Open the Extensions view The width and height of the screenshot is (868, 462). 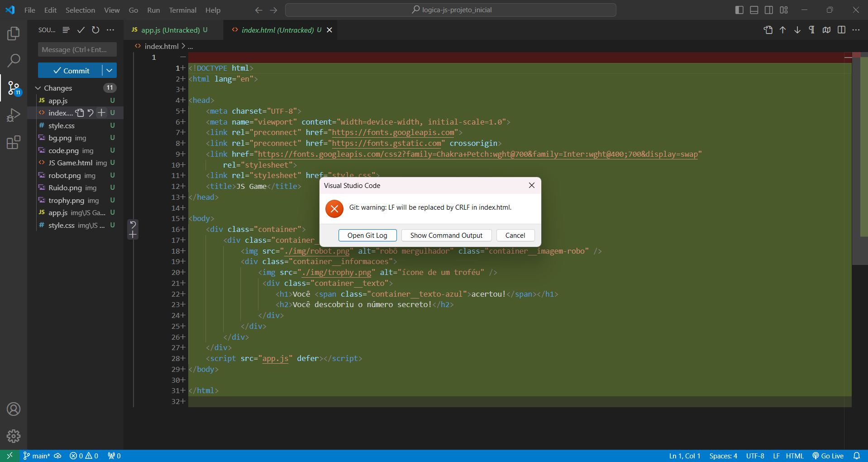pyautogui.click(x=14, y=142)
